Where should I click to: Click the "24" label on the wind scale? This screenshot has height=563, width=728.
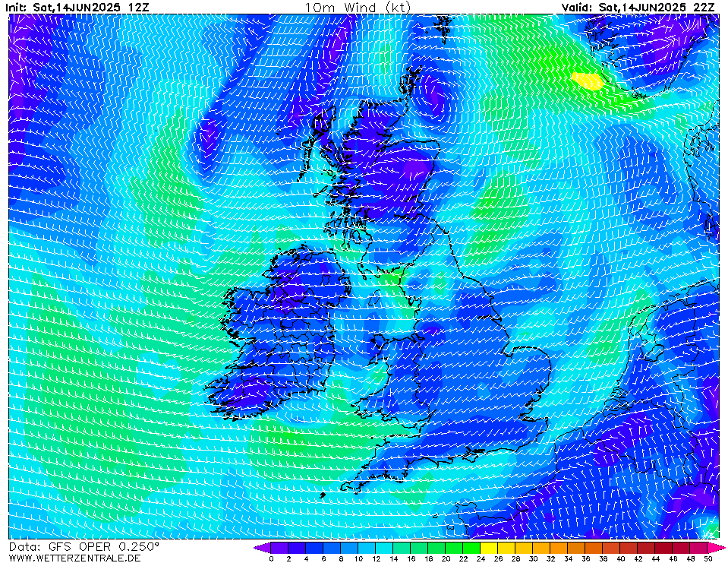coord(481,558)
